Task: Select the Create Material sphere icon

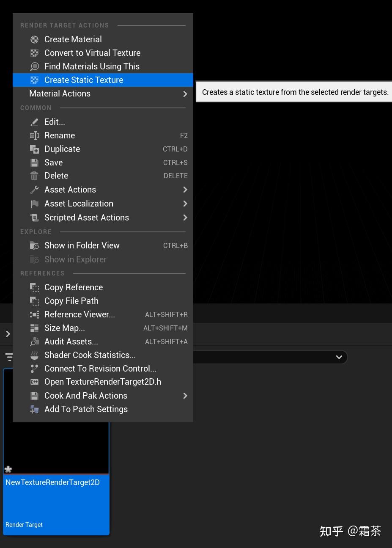Action: tap(34, 39)
